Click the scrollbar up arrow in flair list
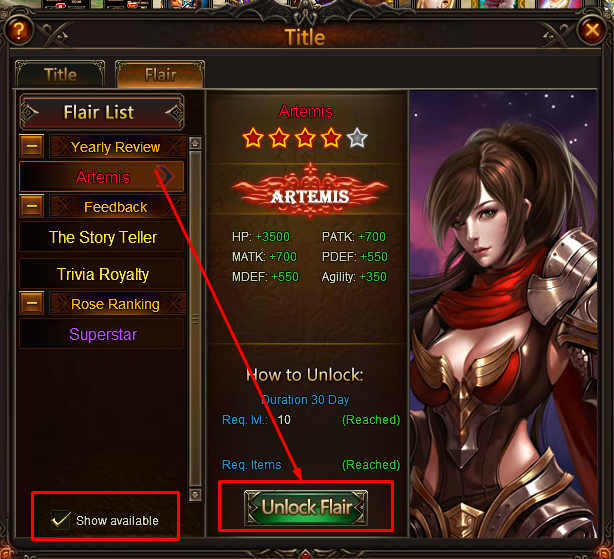 click(x=195, y=143)
